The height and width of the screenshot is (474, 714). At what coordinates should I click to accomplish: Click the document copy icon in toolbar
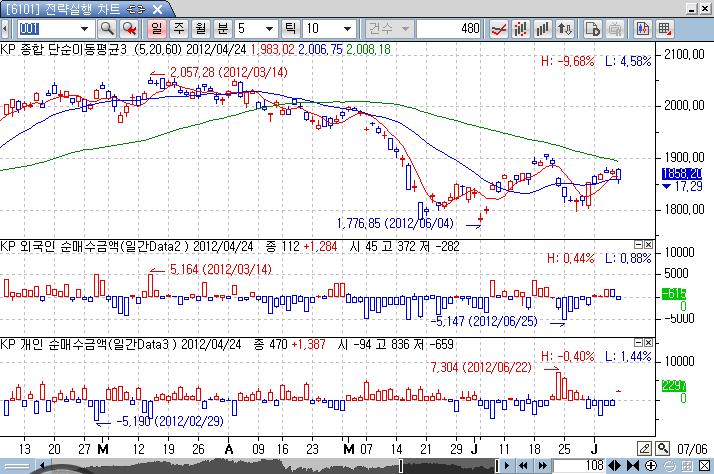pos(592,29)
